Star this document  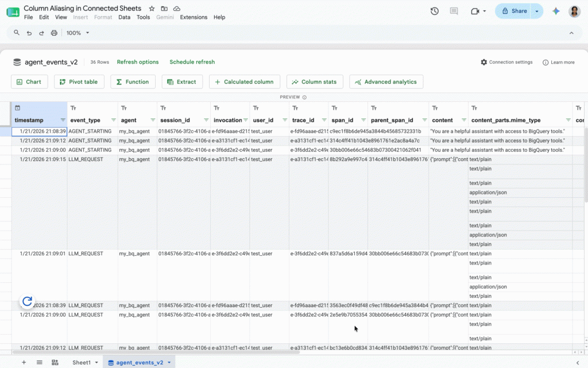coord(152,8)
